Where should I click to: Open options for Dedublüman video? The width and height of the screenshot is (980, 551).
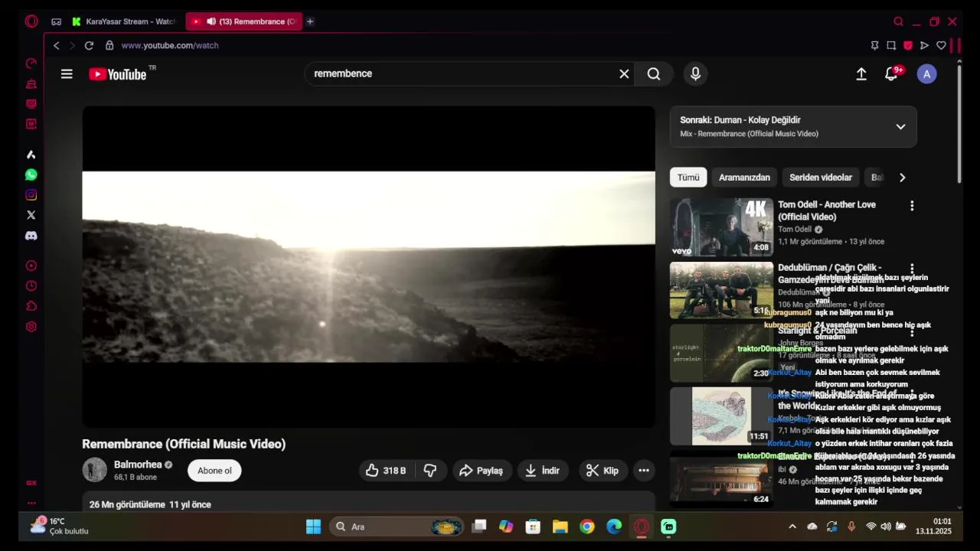(911, 269)
